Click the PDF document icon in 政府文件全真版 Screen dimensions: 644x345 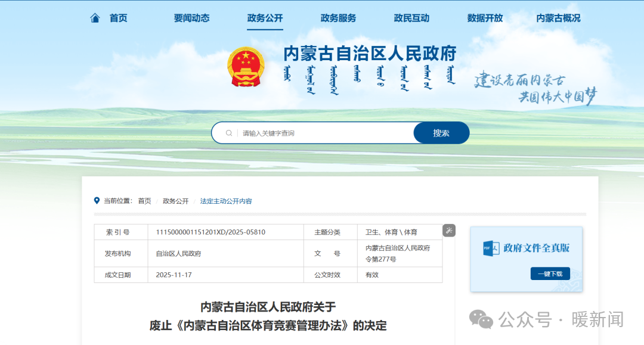pyautogui.click(x=491, y=248)
